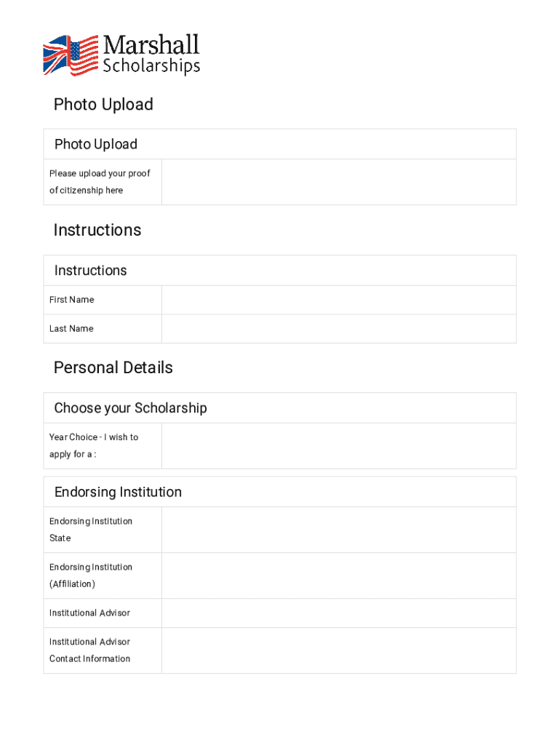Click the Institutional Advisor Contact Information label
This screenshot has width=560, height=745.
click(x=89, y=650)
